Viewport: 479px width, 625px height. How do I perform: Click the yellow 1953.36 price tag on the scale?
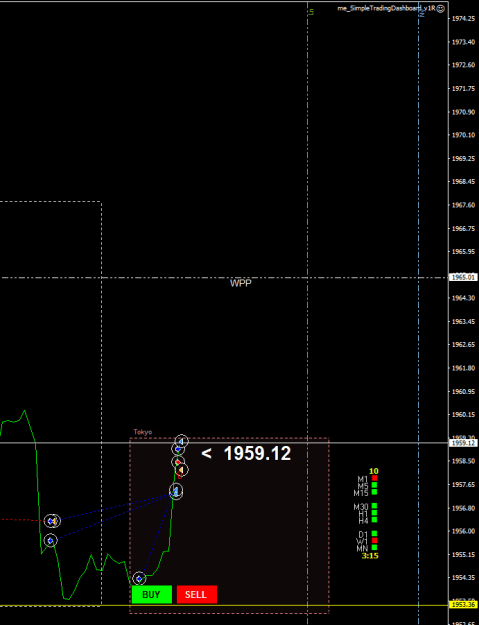pos(463,605)
